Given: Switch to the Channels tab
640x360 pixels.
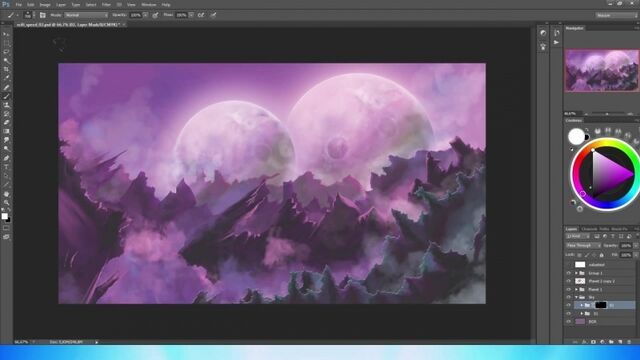Looking at the screenshot, I should (x=589, y=229).
